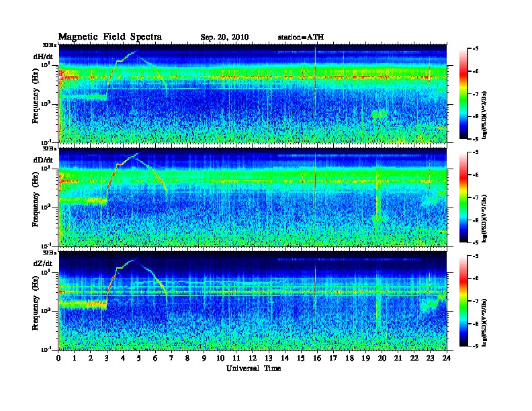The width and height of the screenshot is (532, 411).
Task: Click the 10^1 frequency tick of the dD/dt panel
Action: (x=46, y=168)
